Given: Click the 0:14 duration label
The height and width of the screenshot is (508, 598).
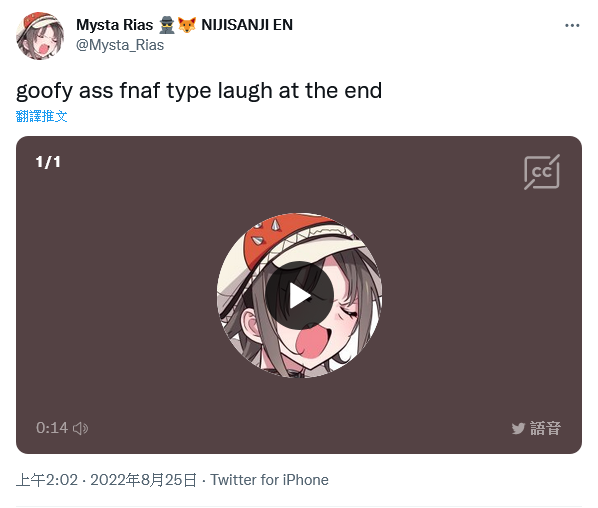Looking at the screenshot, I should [52, 428].
